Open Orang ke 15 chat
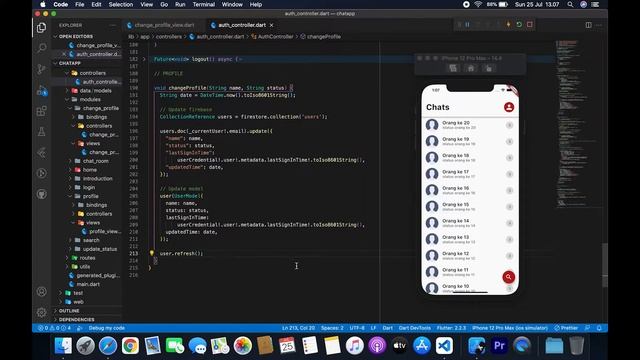The width and height of the screenshot is (640, 360). (470, 207)
